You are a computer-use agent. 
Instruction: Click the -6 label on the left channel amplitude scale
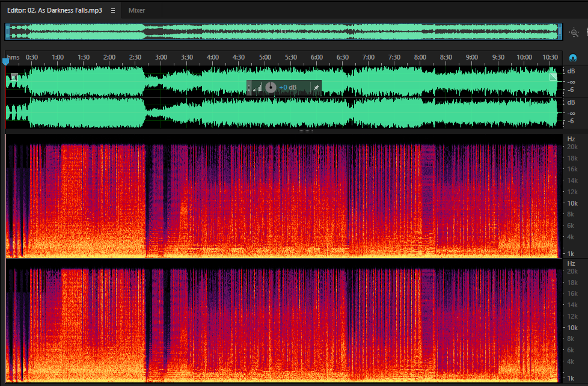click(571, 90)
